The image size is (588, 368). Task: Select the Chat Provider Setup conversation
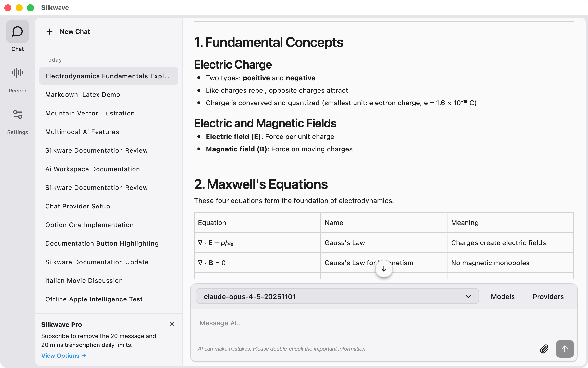(x=77, y=206)
